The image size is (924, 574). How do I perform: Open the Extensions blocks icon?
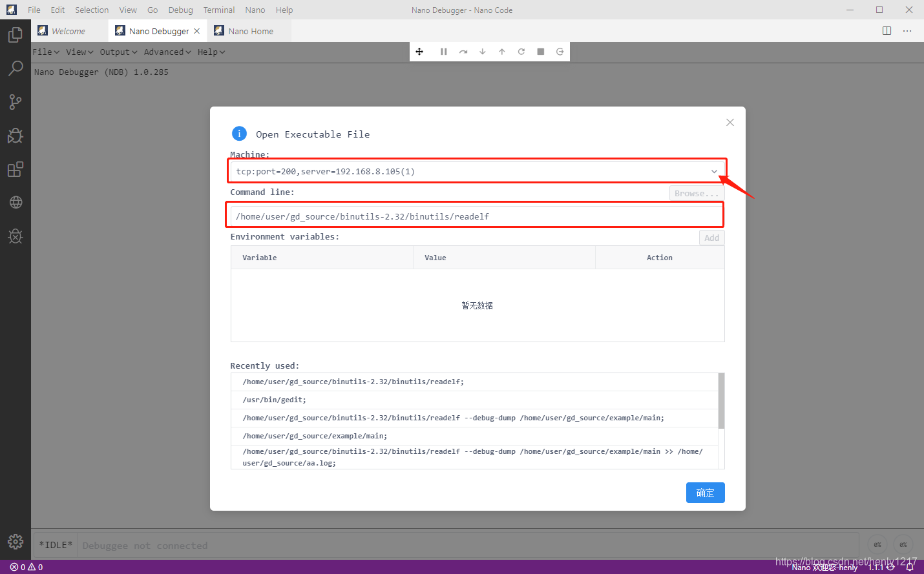[16, 169]
